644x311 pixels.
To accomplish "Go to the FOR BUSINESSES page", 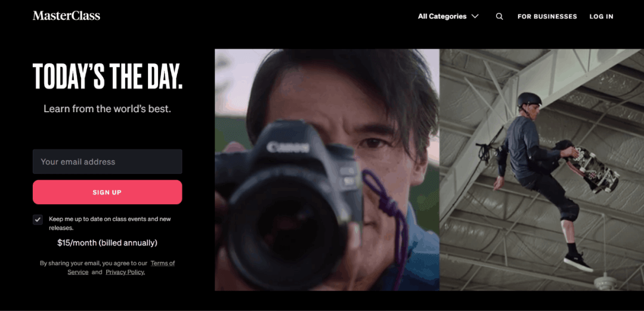I will pos(547,17).
